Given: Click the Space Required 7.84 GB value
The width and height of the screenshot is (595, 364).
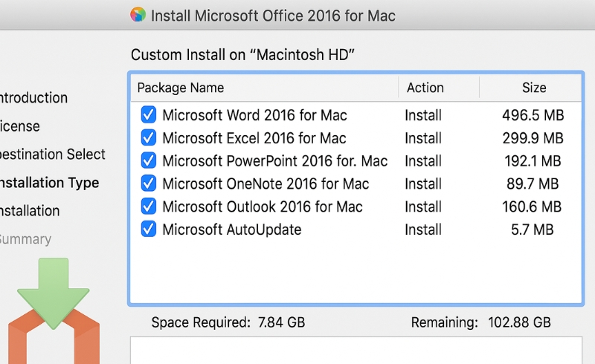Looking at the screenshot, I should click(282, 322).
